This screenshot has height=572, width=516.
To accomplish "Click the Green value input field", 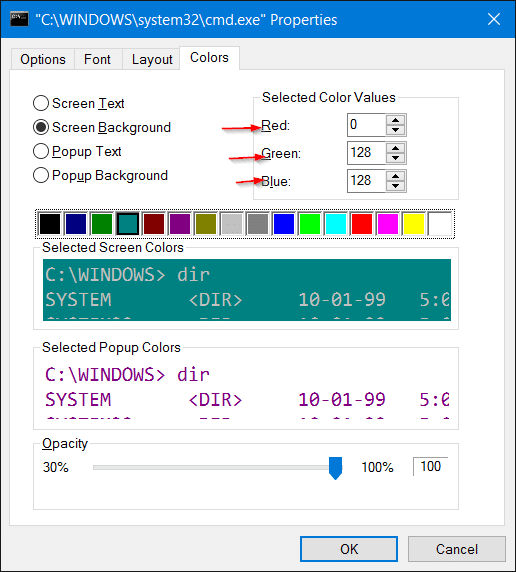I will point(366,153).
